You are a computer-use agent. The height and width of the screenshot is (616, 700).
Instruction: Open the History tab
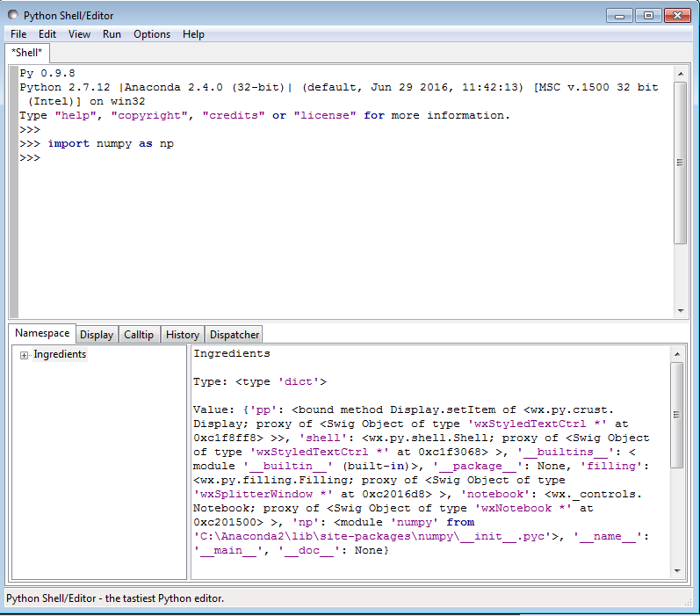(182, 335)
